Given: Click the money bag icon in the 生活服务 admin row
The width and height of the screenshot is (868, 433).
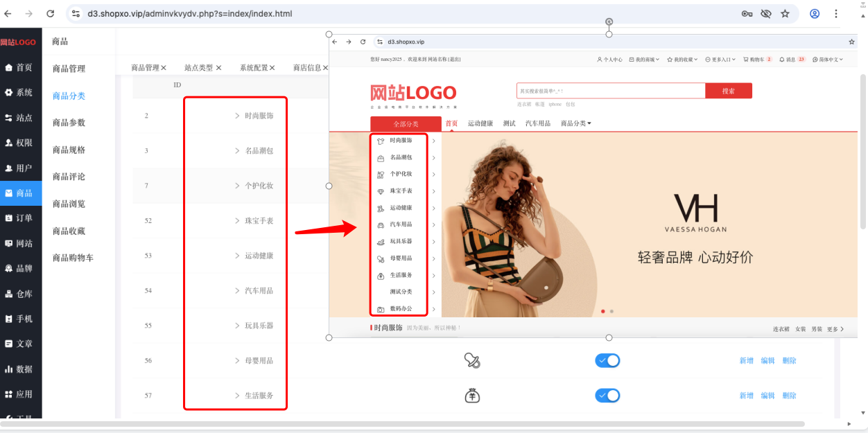Looking at the screenshot, I should (x=472, y=396).
